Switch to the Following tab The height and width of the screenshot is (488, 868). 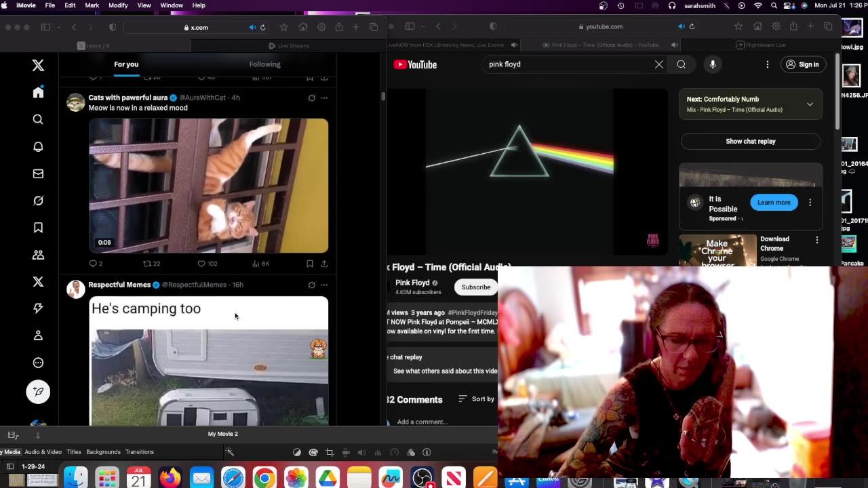(x=264, y=64)
